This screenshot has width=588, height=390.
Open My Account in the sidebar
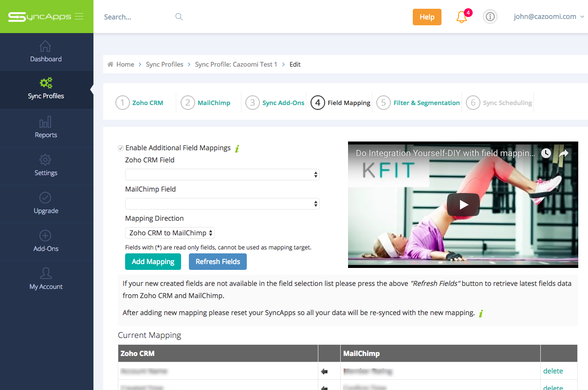pos(46,279)
